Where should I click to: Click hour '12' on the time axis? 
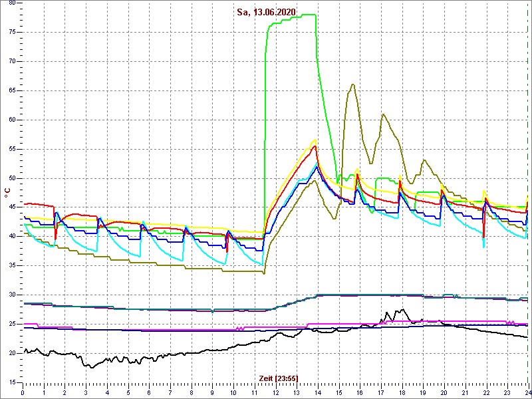[275, 392]
